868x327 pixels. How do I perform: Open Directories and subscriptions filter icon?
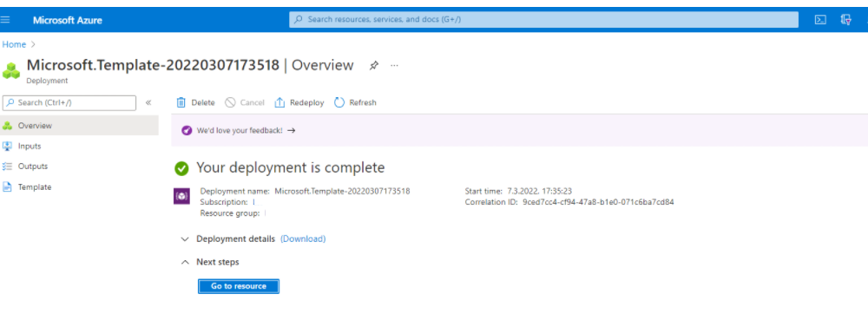[x=845, y=20]
